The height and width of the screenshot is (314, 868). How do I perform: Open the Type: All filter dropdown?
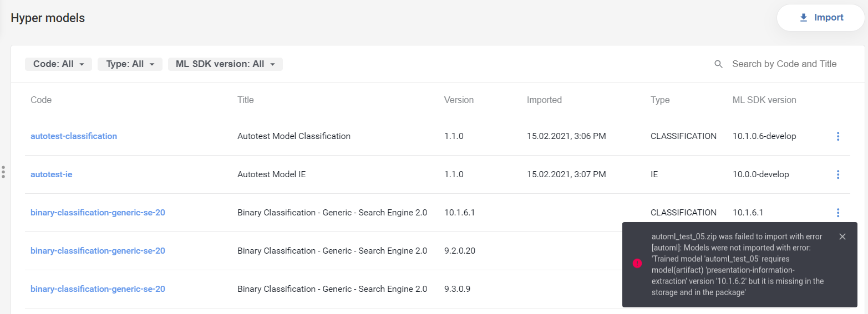130,64
